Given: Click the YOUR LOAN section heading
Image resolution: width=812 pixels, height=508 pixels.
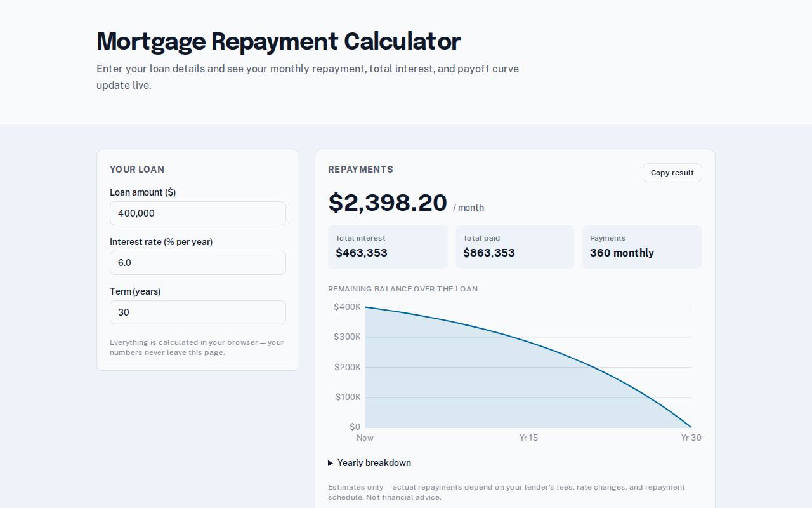Looking at the screenshot, I should [137, 170].
